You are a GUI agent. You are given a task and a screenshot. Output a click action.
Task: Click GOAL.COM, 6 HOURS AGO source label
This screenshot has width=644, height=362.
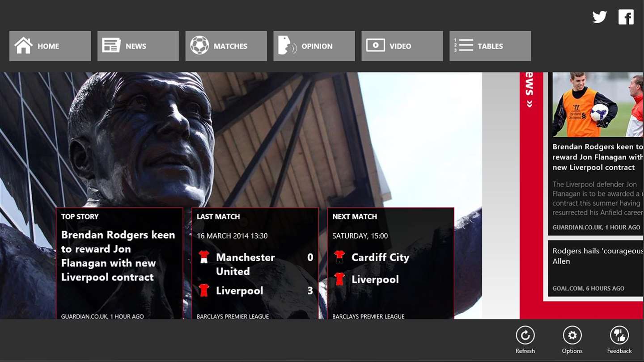(x=588, y=289)
